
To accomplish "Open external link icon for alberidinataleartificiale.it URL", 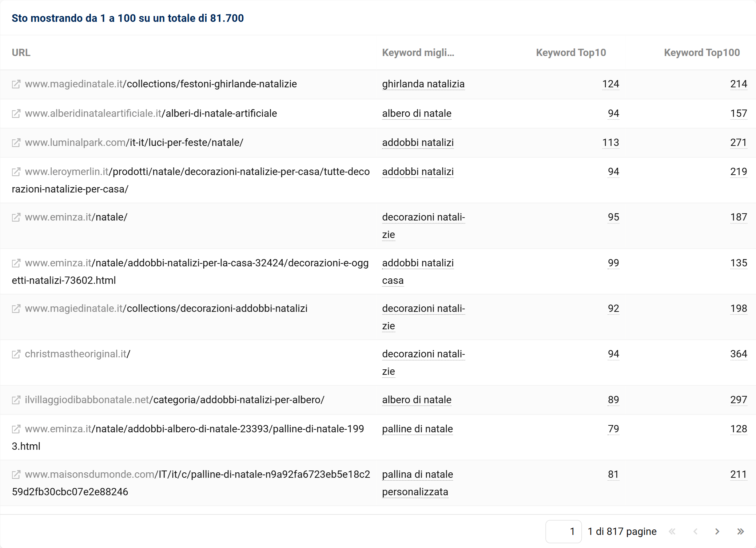I will pyautogui.click(x=16, y=114).
